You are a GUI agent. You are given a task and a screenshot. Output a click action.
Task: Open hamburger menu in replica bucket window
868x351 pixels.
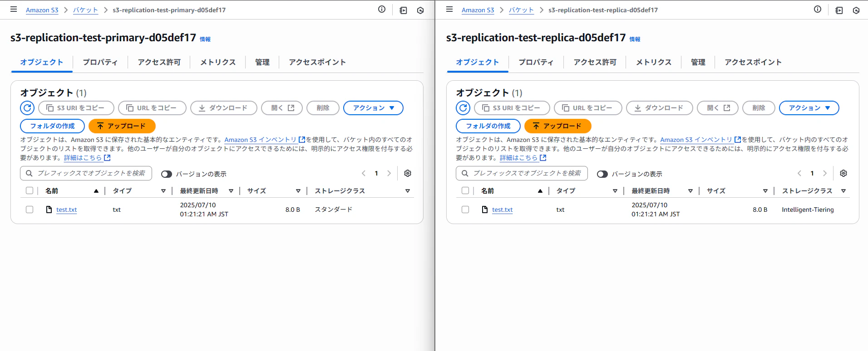point(449,10)
